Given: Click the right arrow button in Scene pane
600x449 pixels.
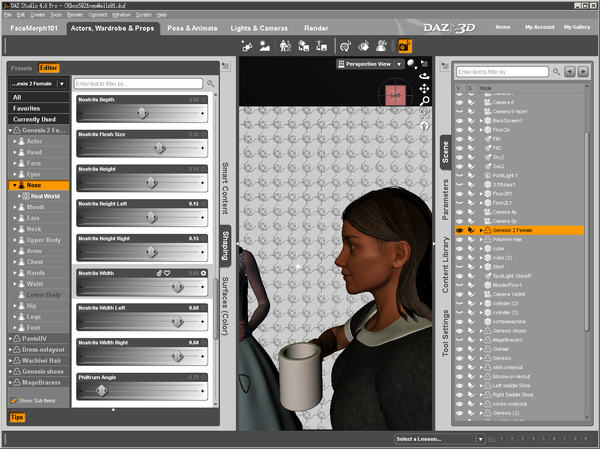Looking at the screenshot, I should pos(583,72).
